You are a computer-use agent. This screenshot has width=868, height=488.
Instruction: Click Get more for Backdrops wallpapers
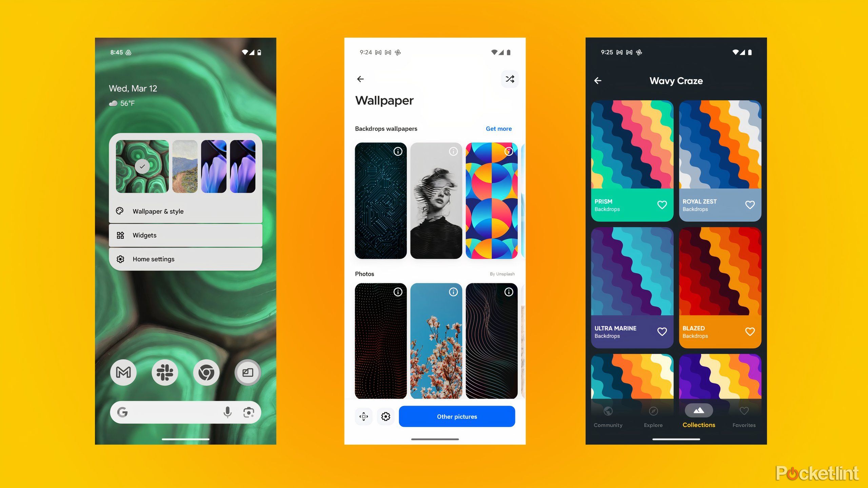click(x=499, y=129)
